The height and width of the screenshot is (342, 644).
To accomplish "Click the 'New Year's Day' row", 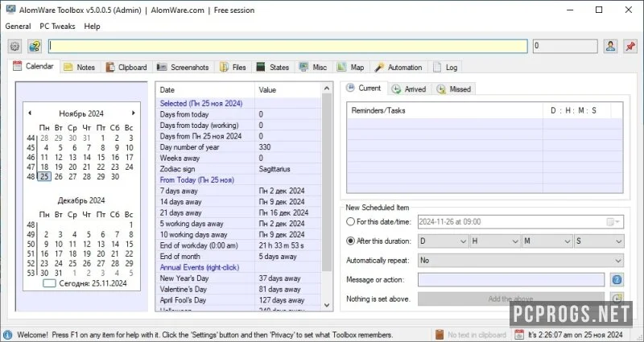I will (x=238, y=278).
